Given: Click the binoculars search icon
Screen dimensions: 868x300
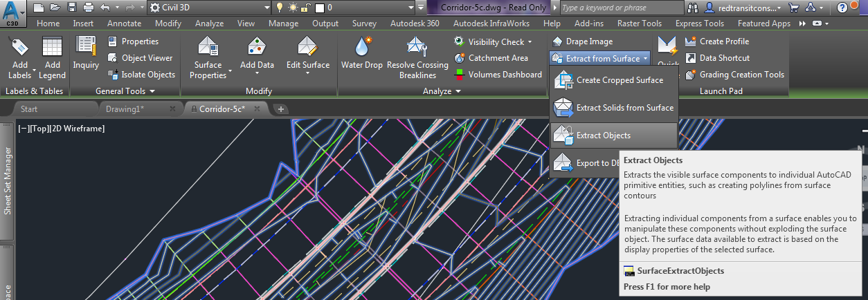Looking at the screenshot, I should tap(694, 8).
